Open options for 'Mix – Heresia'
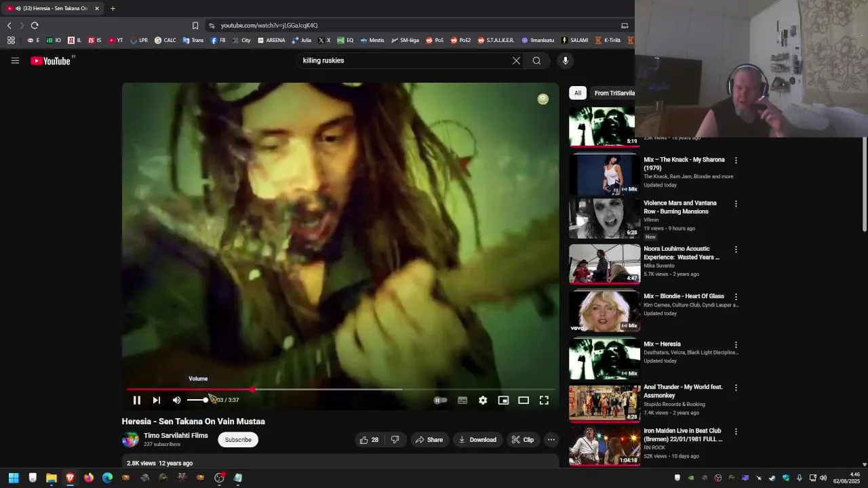Screen dimensions: 868x488 tap(736, 345)
